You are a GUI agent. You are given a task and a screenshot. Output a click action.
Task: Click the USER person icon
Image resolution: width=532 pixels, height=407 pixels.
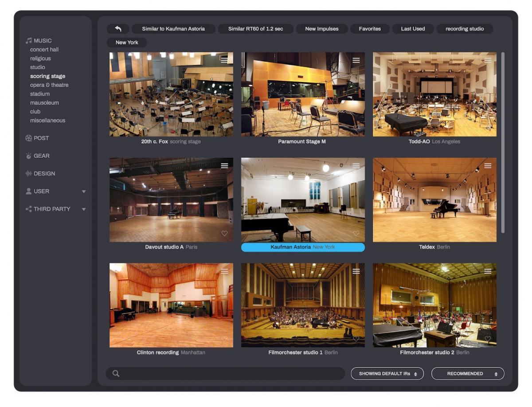click(29, 192)
